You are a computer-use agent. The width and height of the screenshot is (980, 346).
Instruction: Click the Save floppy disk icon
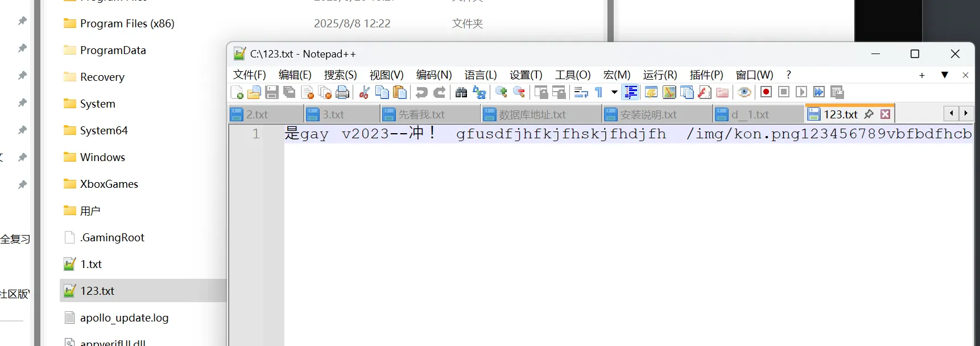[x=272, y=92]
